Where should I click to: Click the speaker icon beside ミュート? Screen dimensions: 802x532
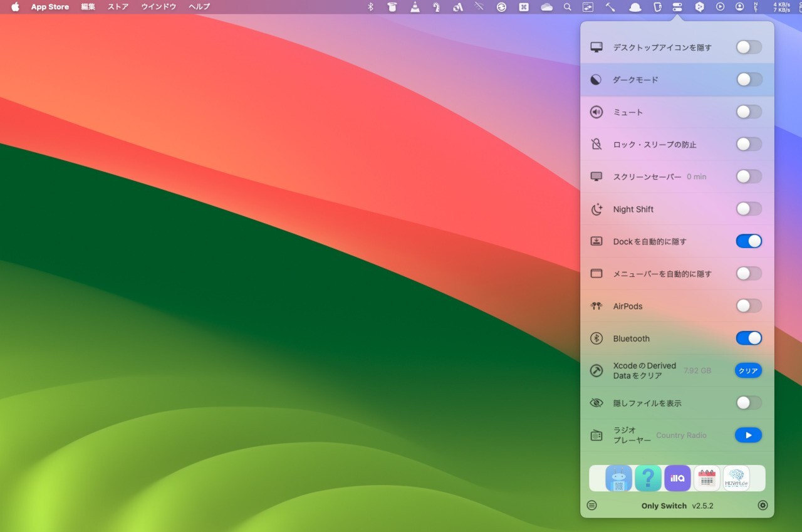[596, 112]
